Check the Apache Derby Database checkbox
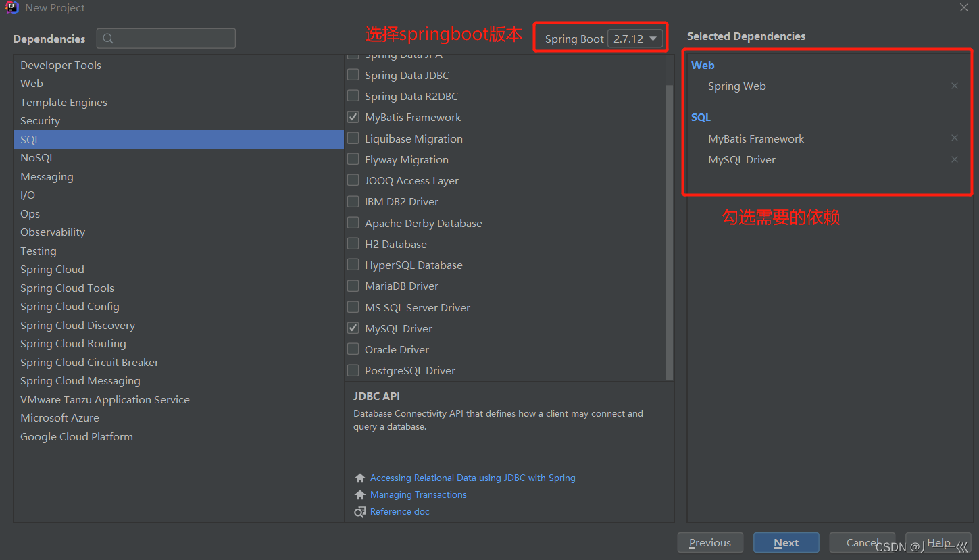The height and width of the screenshot is (560, 979). [x=353, y=223]
